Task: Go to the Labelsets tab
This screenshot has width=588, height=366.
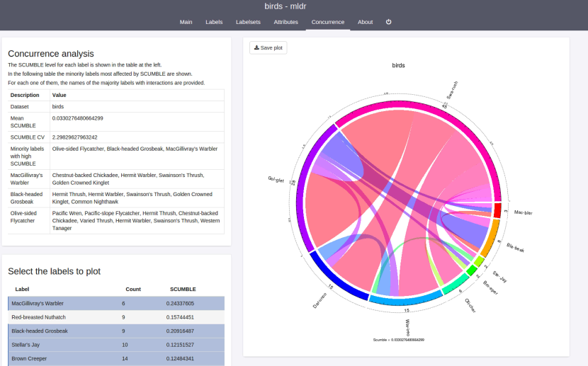Action: [x=248, y=22]
